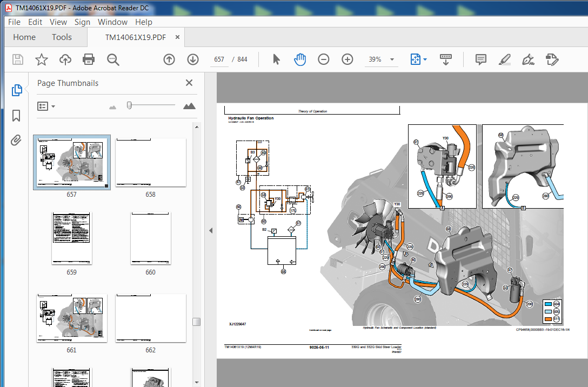Screen dimensions: 588x387
Task: Add document to starred favorites
Action: [x=42, y=59]
